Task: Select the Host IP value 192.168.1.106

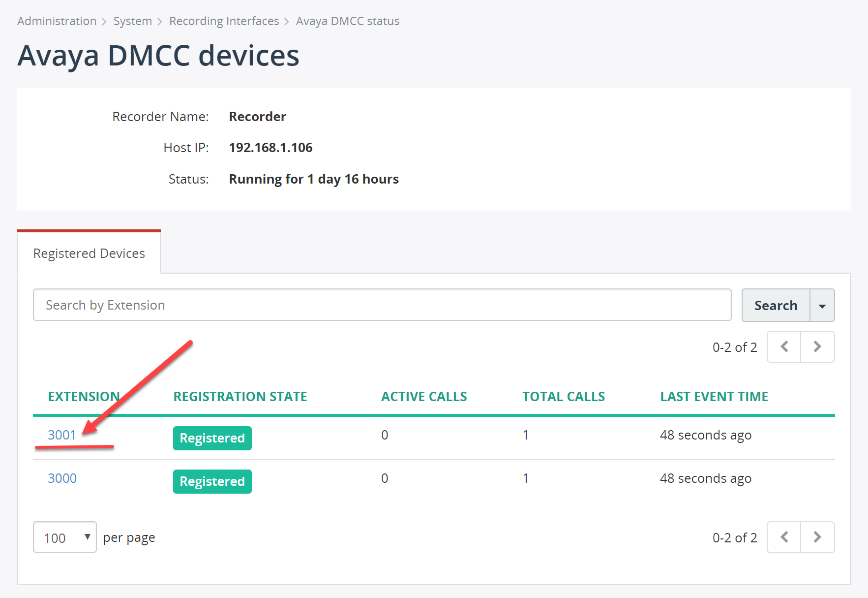Action: [271, 148]
